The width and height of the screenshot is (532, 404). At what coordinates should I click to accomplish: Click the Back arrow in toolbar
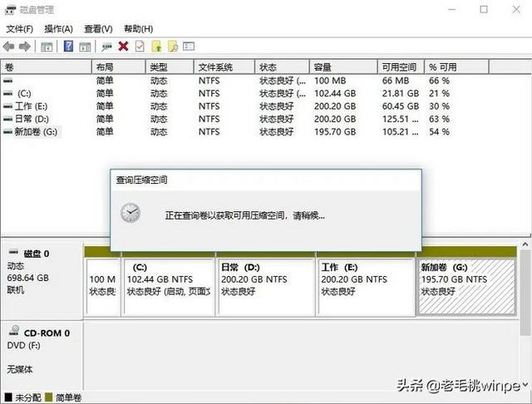8,47
